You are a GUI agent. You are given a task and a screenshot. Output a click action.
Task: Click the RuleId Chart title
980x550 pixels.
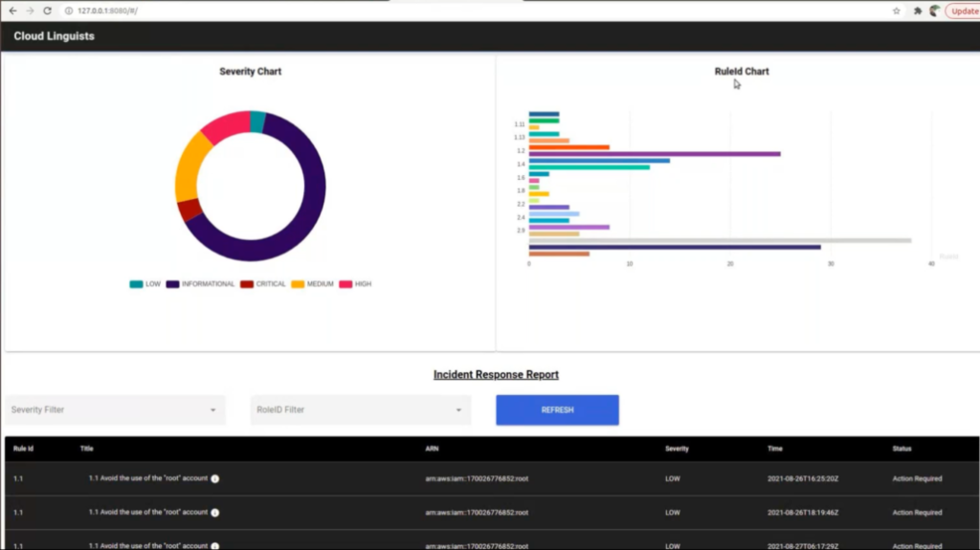(x=742, y=71)
